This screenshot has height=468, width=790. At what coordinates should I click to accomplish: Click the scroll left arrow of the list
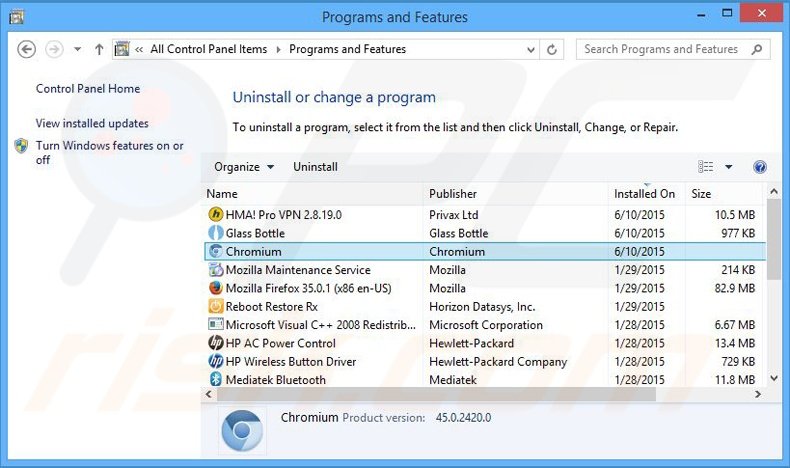point(209,394)
